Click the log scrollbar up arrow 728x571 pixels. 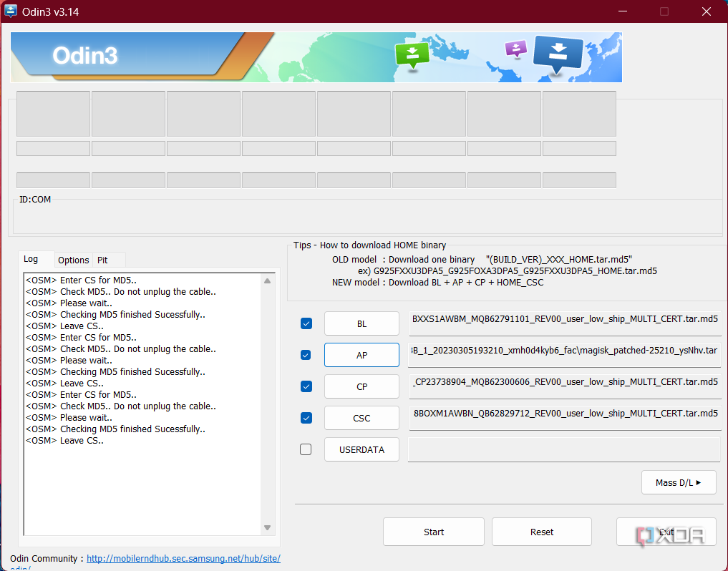tap(268, 281)
